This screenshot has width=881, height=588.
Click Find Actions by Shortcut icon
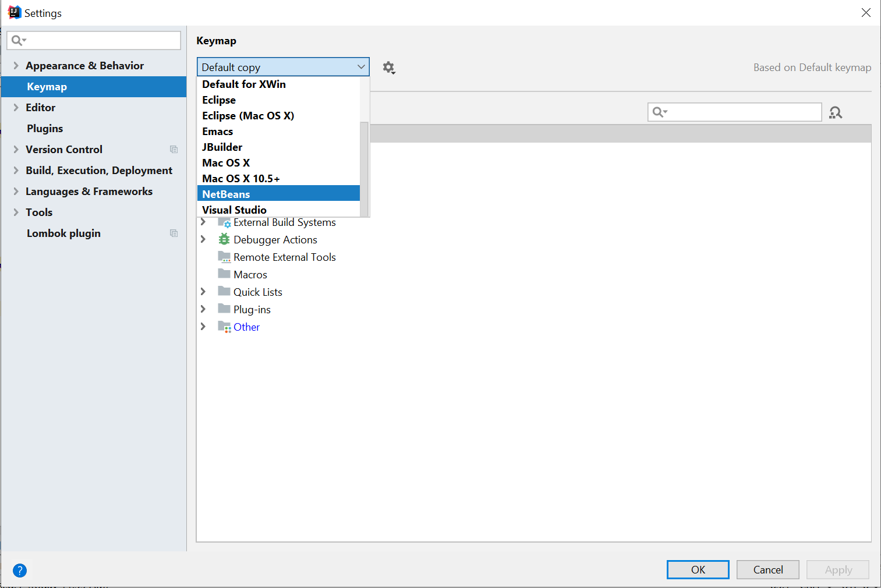(836, 112)
